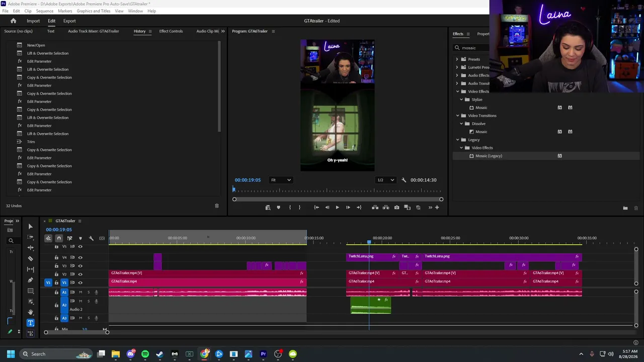The height and width of the screenshot is (362, 644).
Task: Switch to Effect Controls tab
Action: click(171, 31)
